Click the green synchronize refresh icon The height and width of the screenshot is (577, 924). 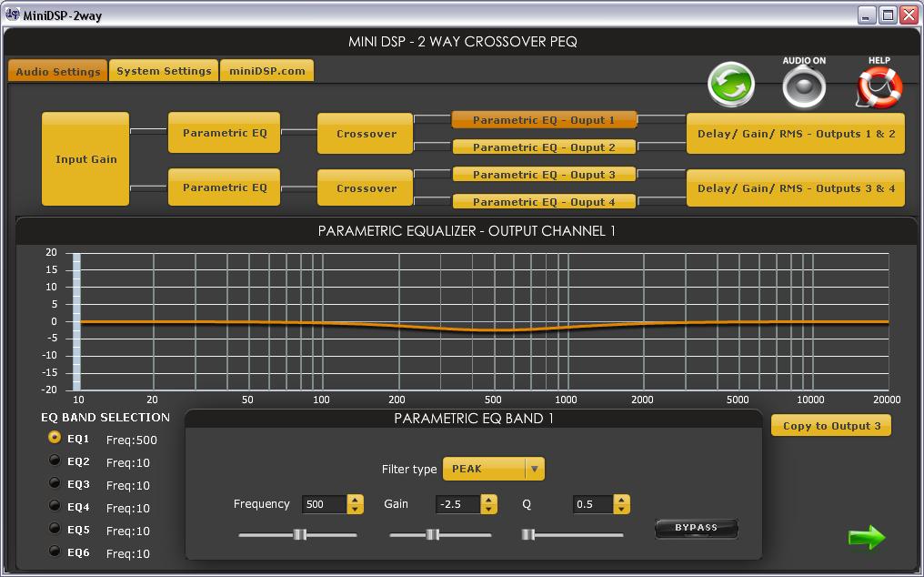coord(730,85)
